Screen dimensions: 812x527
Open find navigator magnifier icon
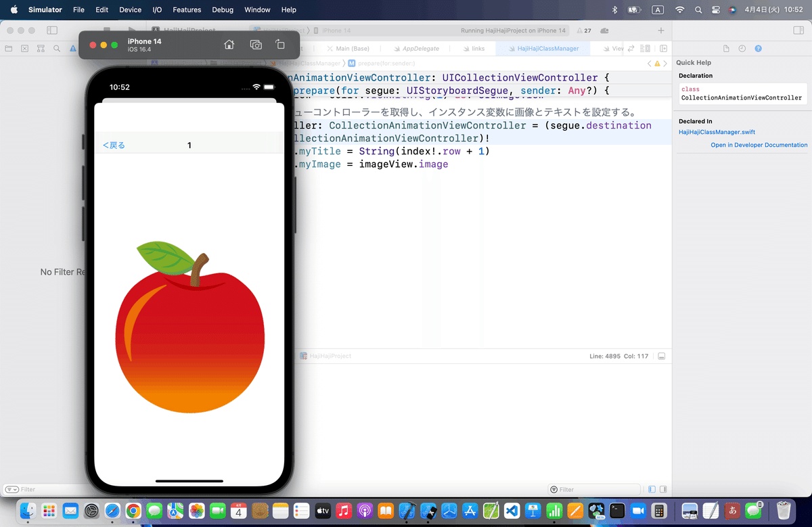(57, 49)
